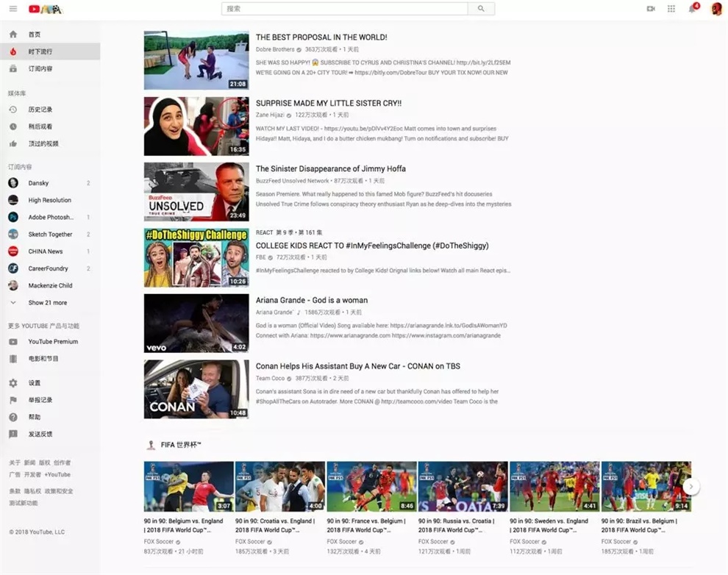Screen dimensions: 728x575
Task: Open COLLEGE KIDS REACT TO #InMyFeelingsChallenge title
Action: point(372,246)
